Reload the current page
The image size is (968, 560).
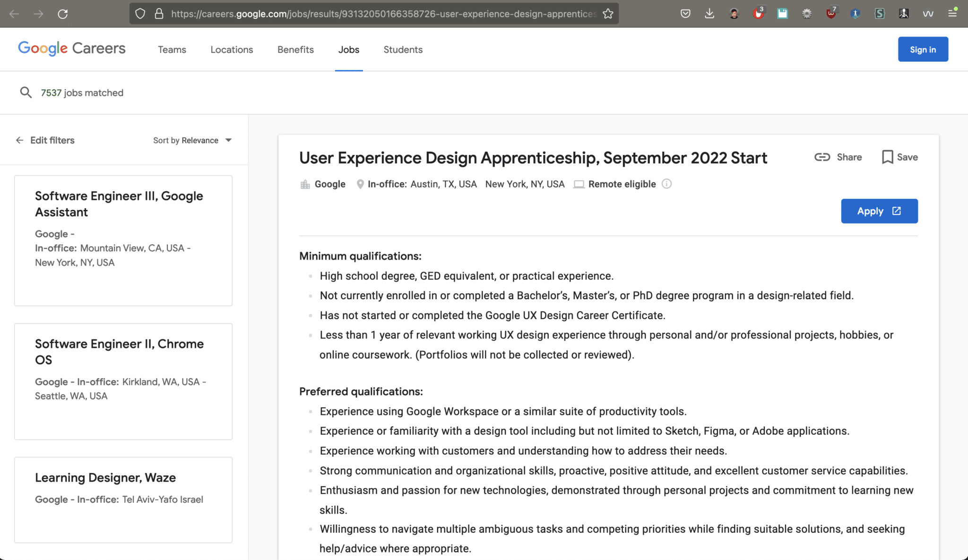(63, 13)
